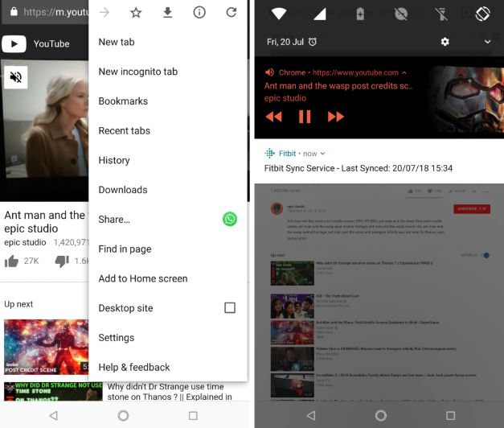Screen dimensions: 504x428
Task: Pause the Ant man video notification
Action: pos(305,117)
